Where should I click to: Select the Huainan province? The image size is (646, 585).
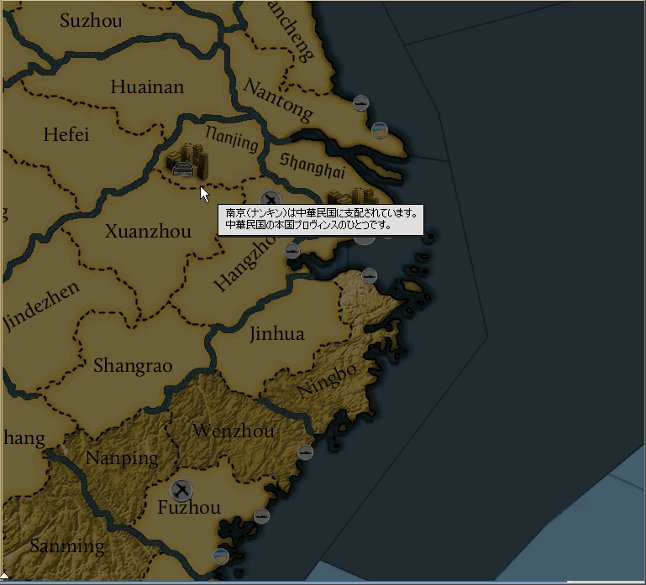click(147, 87)
